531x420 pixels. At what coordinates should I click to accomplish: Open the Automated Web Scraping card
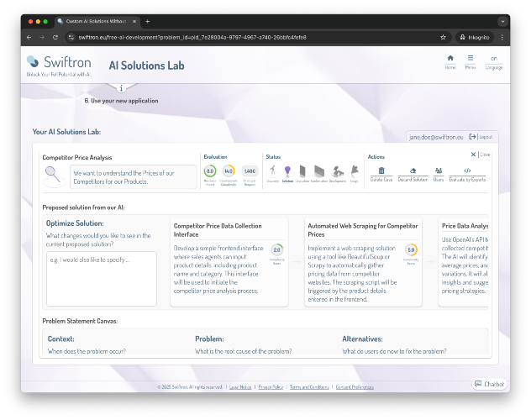point(363,262)
